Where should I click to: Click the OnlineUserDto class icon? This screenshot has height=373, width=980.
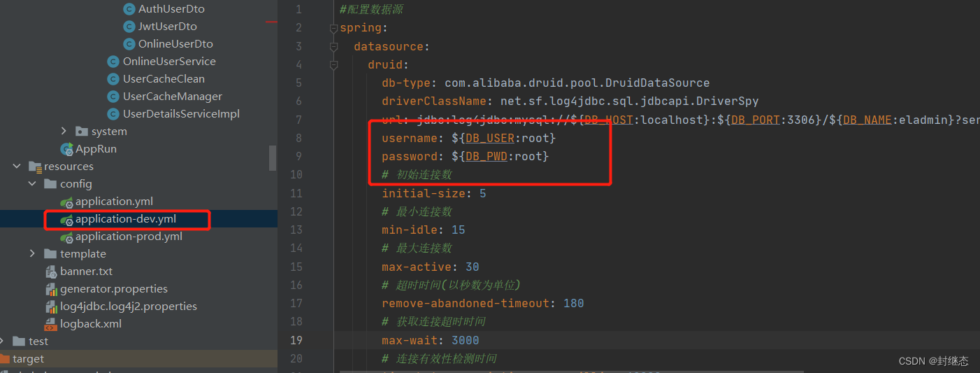pos(129,44)
